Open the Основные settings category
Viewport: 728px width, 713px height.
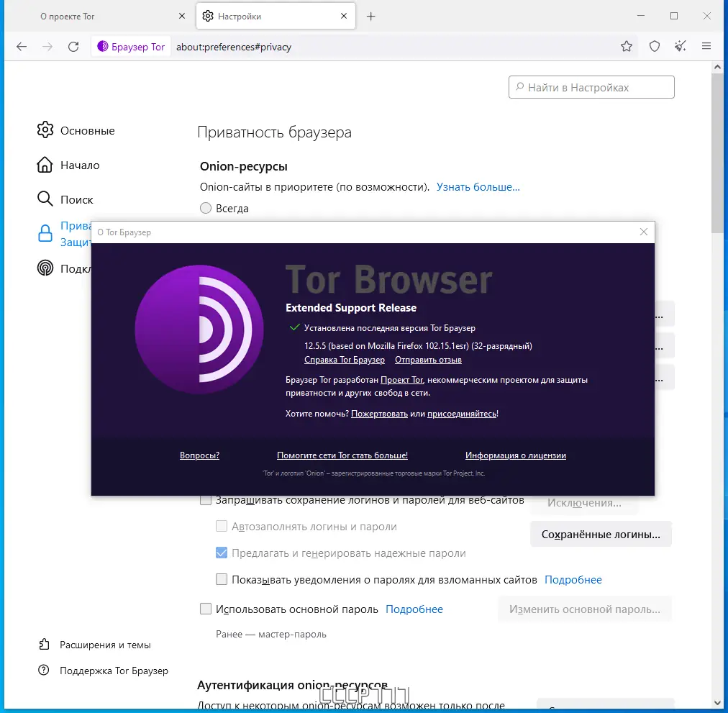point(76,130)
